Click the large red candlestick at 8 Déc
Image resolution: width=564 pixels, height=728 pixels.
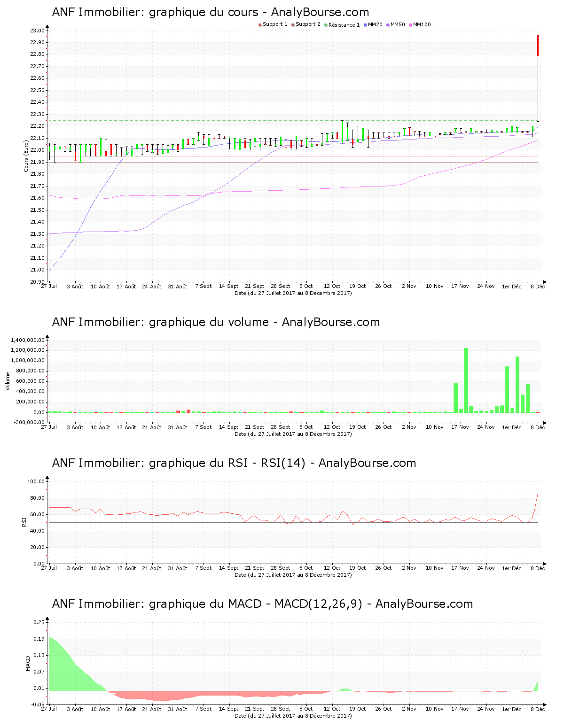538,46
